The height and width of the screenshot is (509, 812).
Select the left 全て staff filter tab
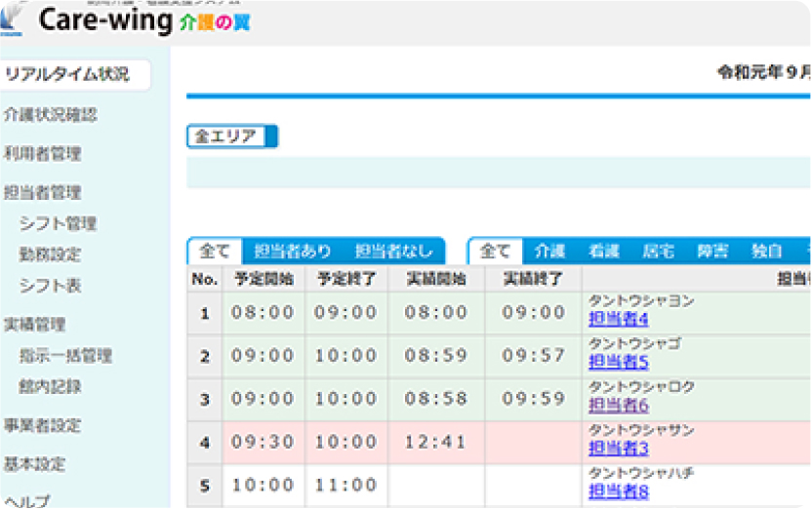click(215, 252)
